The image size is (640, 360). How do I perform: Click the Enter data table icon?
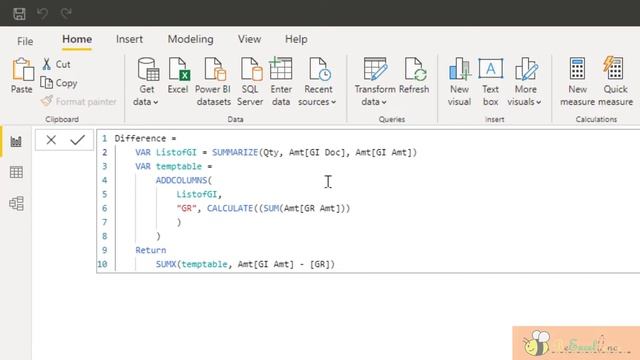(x=281, y=69)
